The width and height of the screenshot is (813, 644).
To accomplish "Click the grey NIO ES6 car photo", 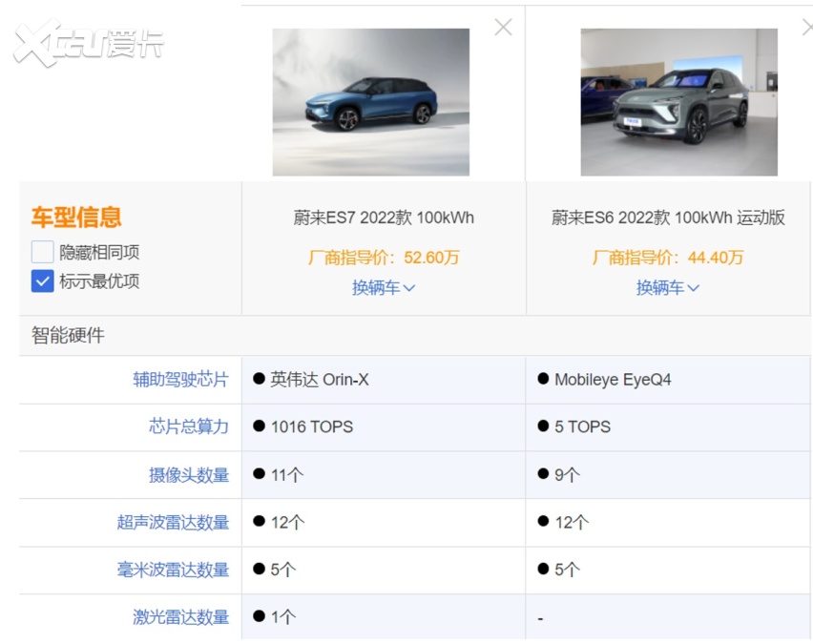I will pyautogui.click(x=678, y=102).
